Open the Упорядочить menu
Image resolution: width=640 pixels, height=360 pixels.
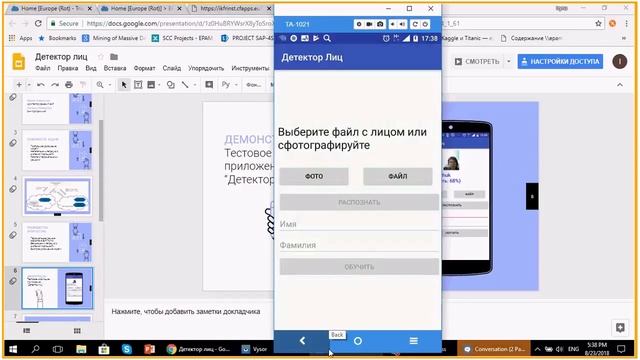point(206,68)
